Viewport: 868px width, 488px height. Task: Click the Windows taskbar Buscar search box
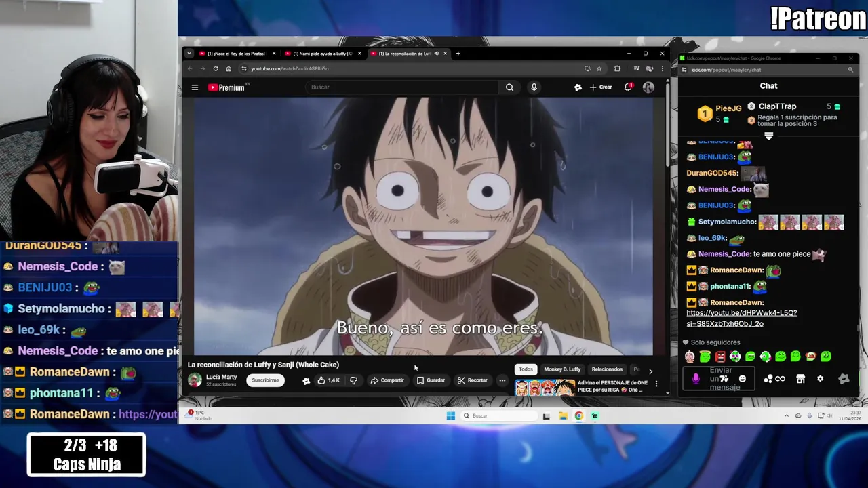[499, 415]
